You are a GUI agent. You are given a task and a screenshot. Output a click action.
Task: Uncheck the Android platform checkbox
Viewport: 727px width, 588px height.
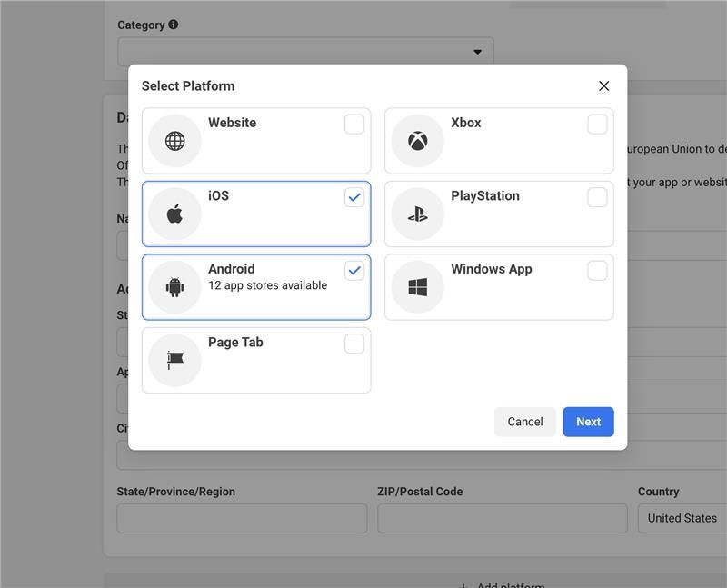(354, 270)
